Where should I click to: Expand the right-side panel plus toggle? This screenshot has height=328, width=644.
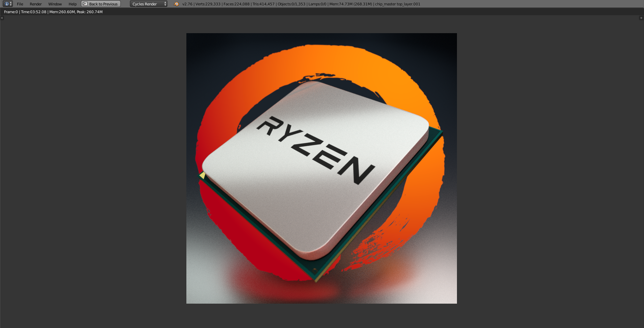(x=641, y=18)
